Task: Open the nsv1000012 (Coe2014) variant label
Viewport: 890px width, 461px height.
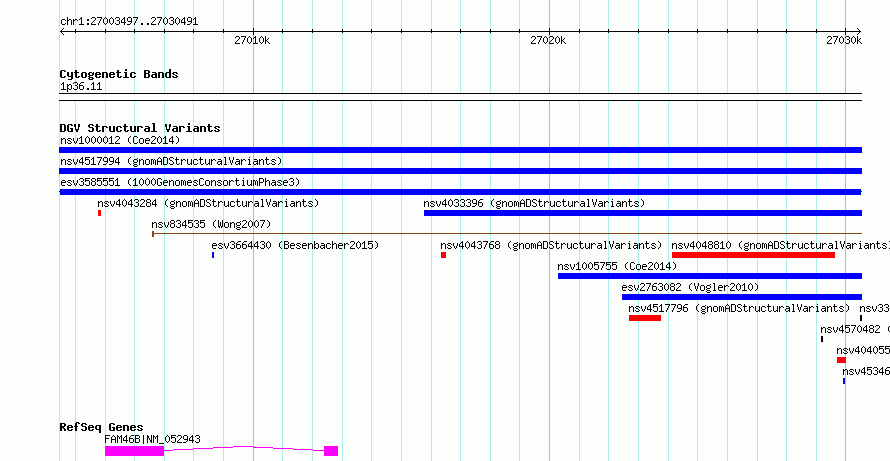Action: click(x=120, y=140)
